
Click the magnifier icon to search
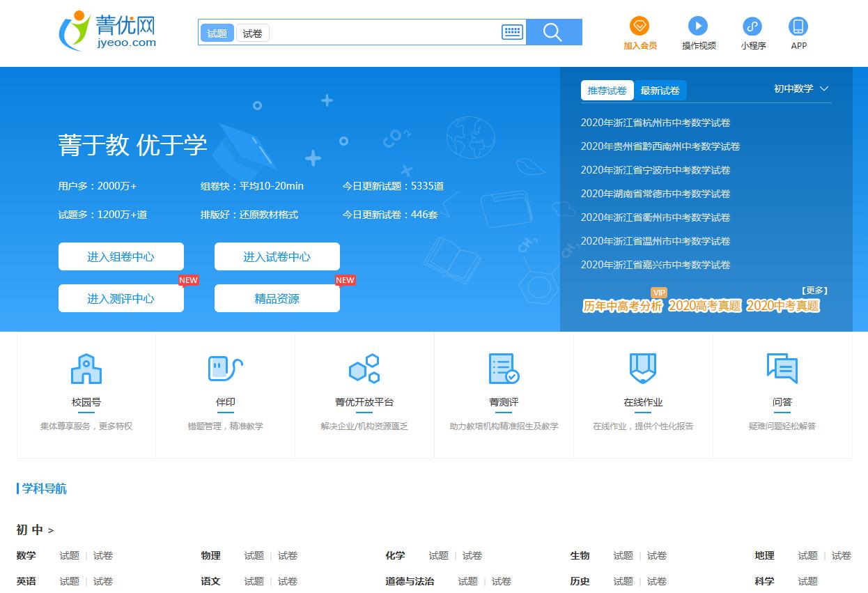(x=553, y=31)
